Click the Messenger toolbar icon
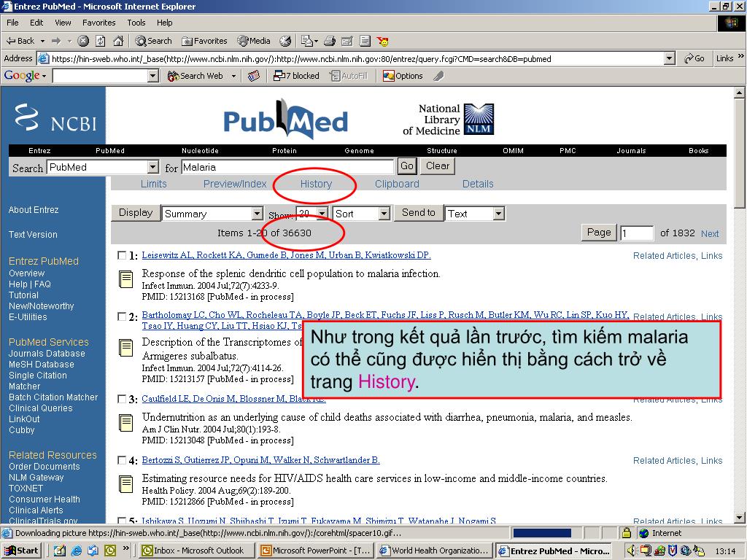The image size is (747, 560). pos(382,41)
